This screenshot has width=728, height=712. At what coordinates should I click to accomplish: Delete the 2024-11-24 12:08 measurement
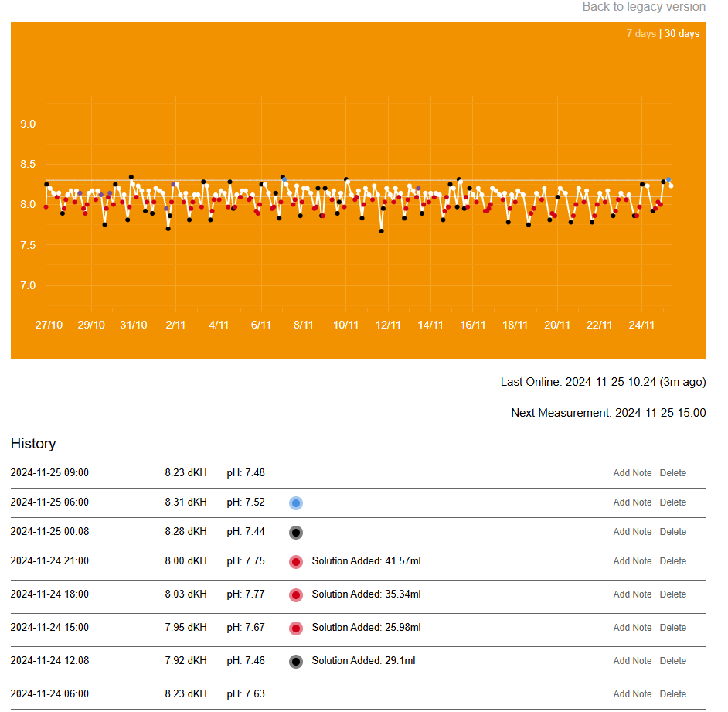tap(673, 660)
